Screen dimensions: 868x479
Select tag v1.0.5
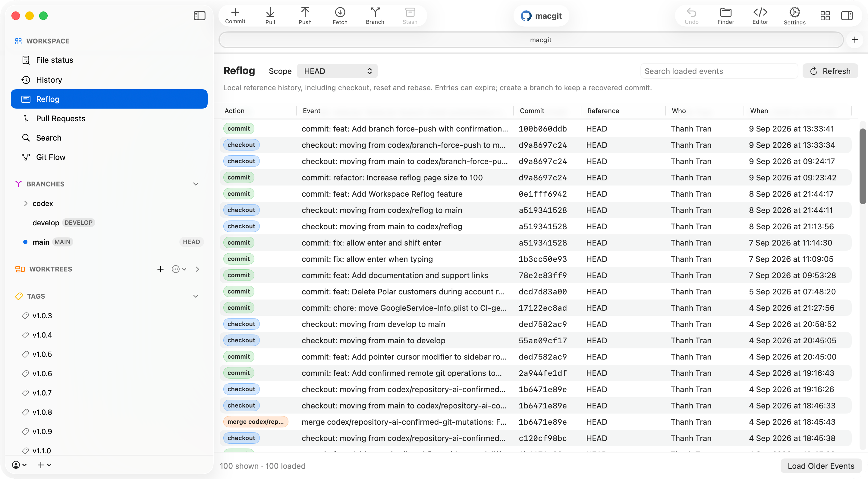(x=109, y=354)
